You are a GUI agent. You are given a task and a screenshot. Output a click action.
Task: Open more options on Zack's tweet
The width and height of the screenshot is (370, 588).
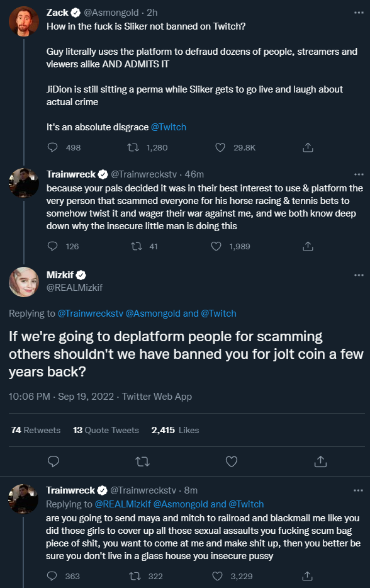tap(359, 13)
